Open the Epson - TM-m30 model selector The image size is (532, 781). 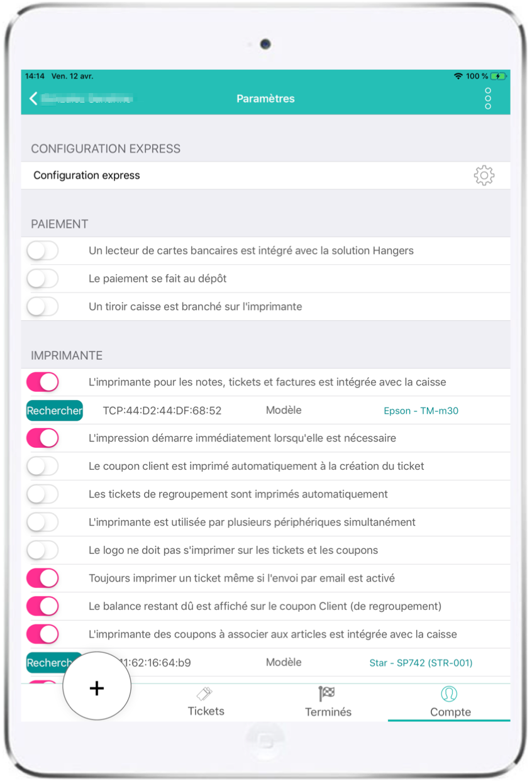tap(421, 411)
